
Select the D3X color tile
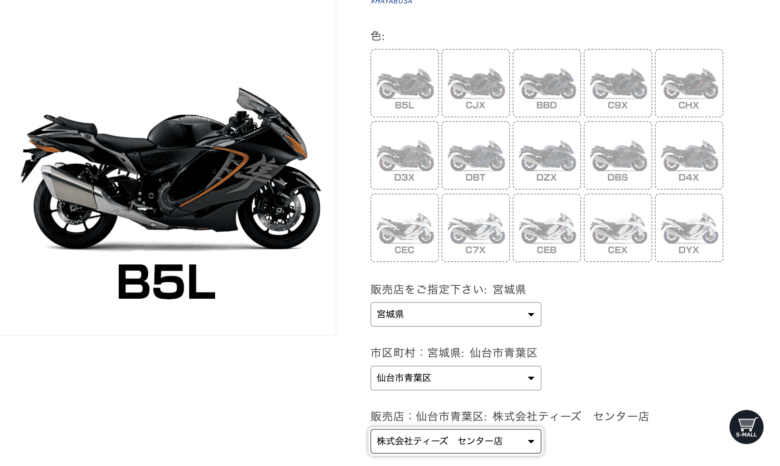point(404,155)
